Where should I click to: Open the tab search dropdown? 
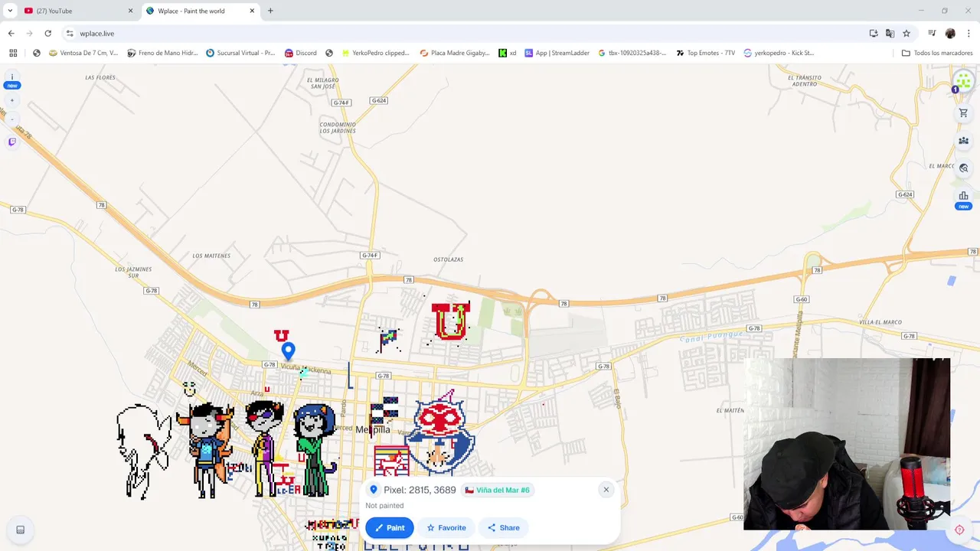(x=10, y=11)
